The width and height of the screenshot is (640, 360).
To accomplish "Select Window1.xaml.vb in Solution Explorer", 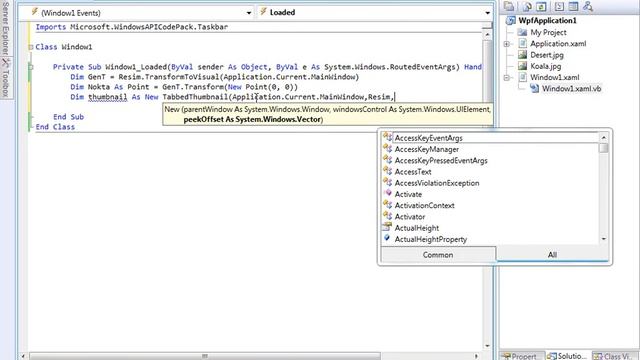I will click(571, 89).
